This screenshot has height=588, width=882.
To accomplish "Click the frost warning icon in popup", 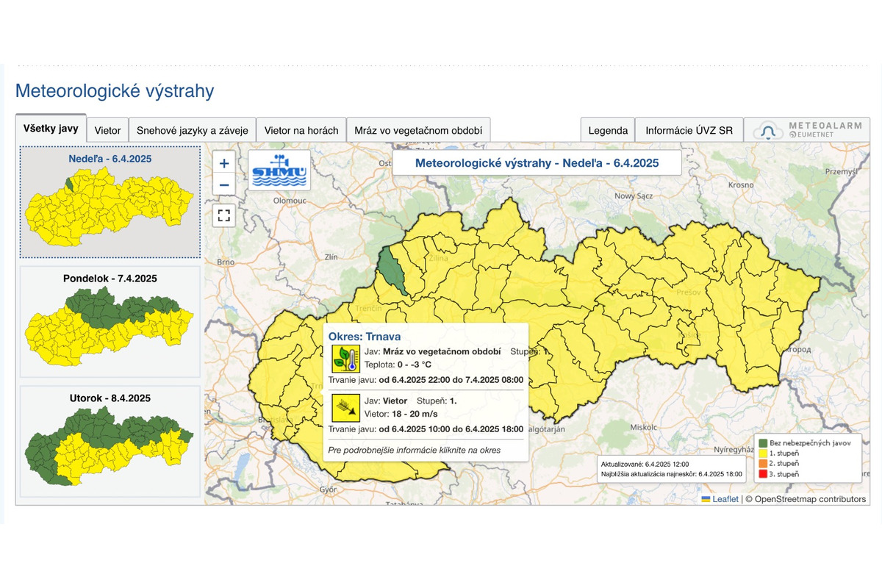I will [346, 358].
